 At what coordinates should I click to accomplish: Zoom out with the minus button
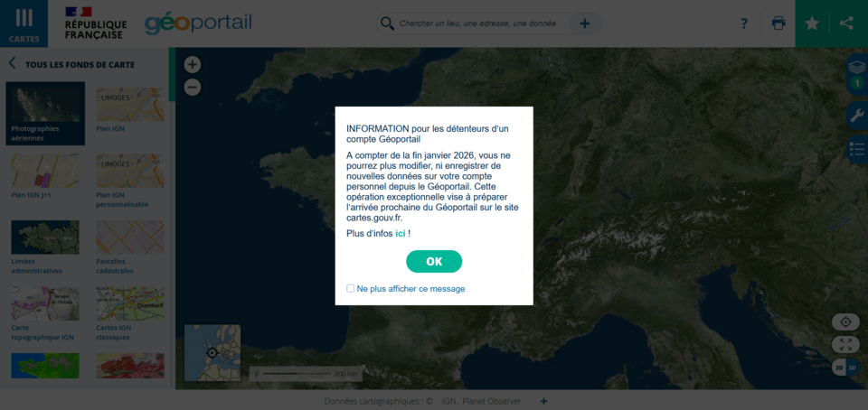coord(192,88)
